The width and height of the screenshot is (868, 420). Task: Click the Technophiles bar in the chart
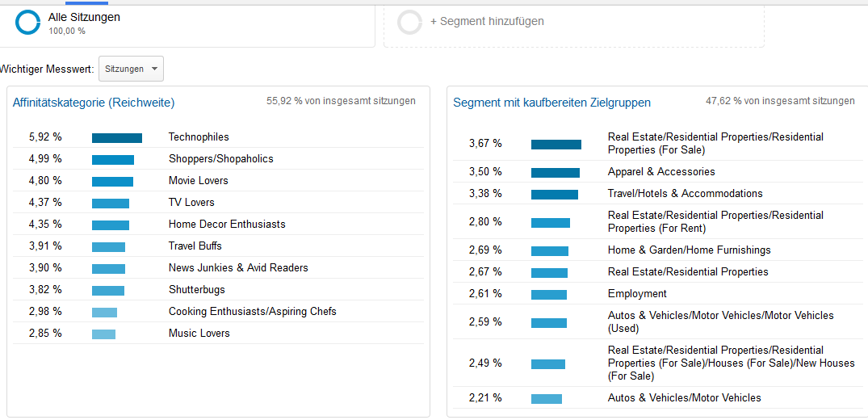click(x=117, y=138)
